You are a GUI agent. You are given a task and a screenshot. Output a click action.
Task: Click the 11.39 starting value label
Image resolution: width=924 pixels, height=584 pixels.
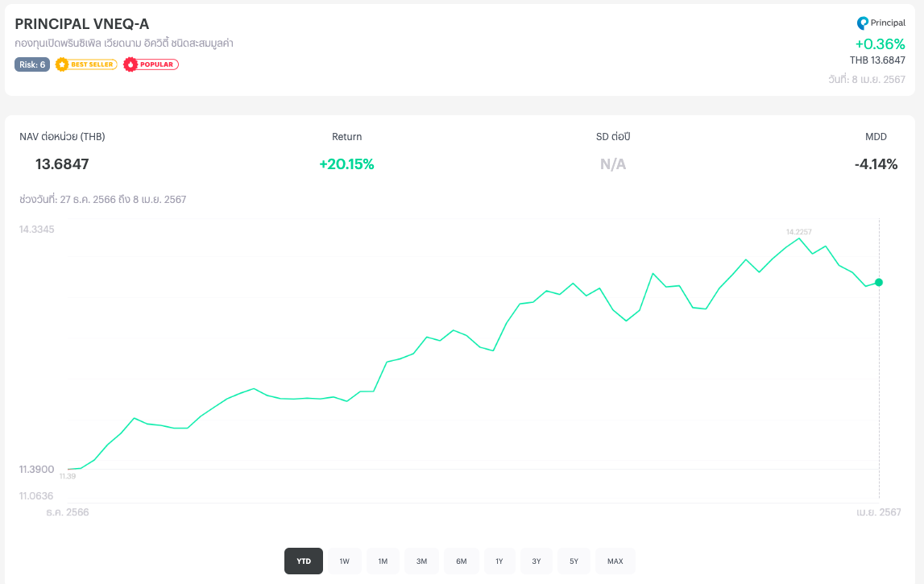coord(68,476)
